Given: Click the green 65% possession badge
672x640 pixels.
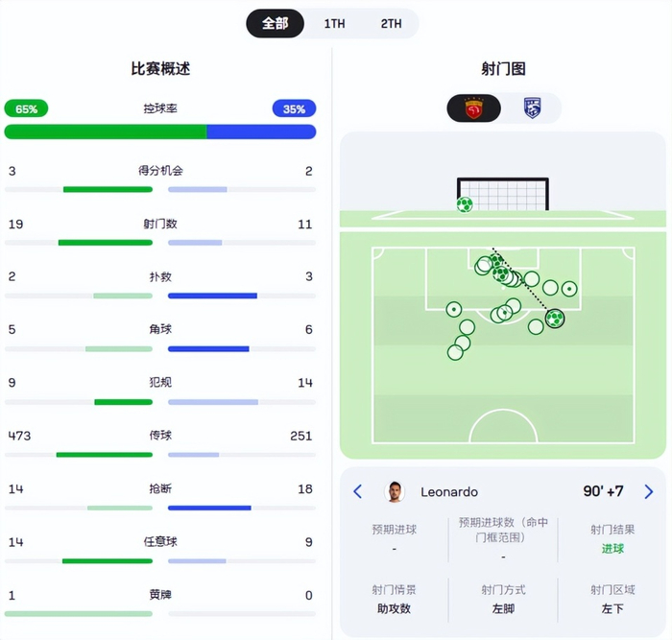Looking at the screenshot, I should (x=26, y=109).
